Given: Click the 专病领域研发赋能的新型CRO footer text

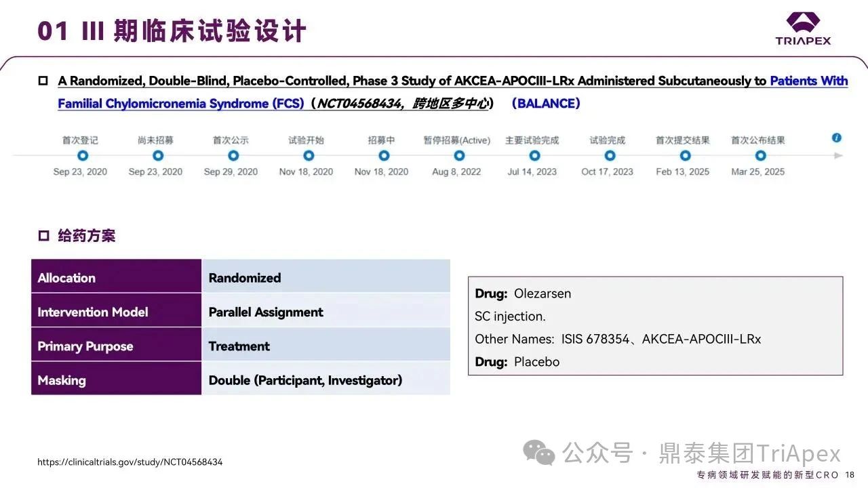Looking at the screenshot, I should point(768,475).
